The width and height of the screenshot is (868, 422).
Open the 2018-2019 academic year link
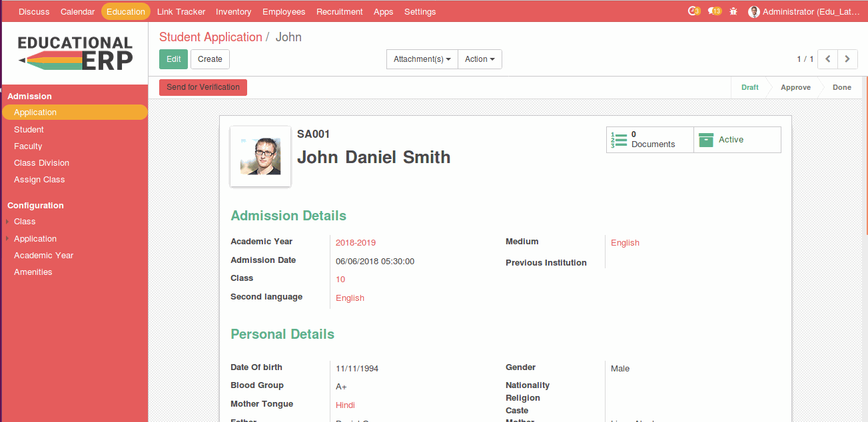point(355,243)
